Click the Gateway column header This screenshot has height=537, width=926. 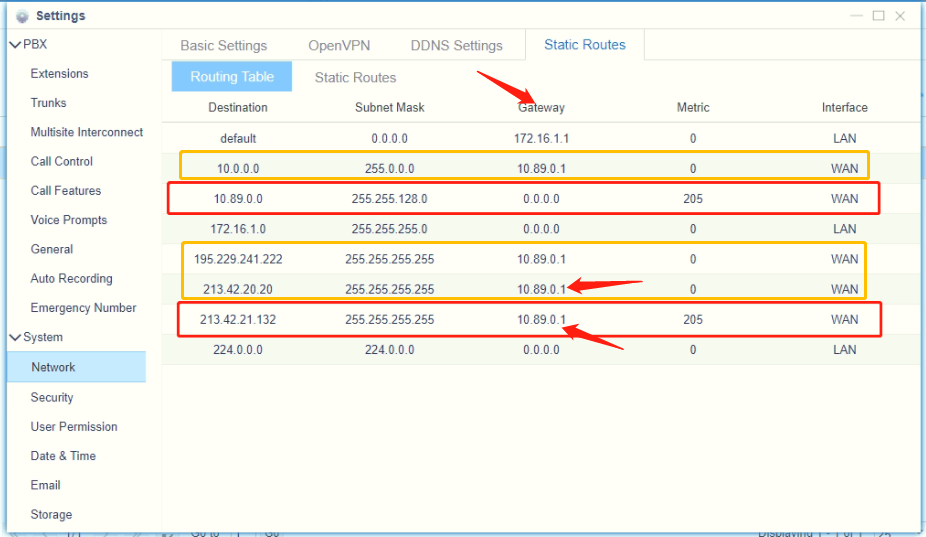point(541,107)
